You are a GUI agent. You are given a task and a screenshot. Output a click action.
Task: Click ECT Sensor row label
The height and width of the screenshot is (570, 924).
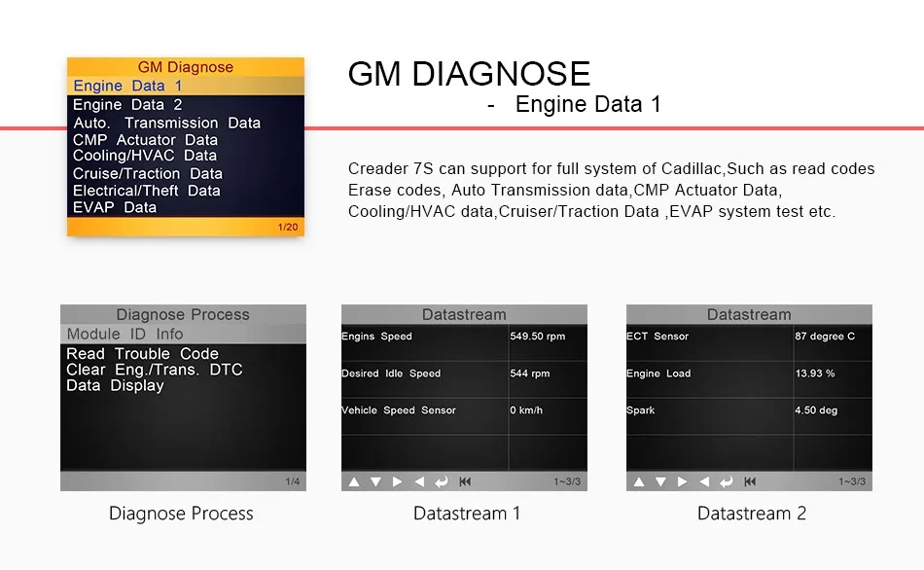coord(657,337)
